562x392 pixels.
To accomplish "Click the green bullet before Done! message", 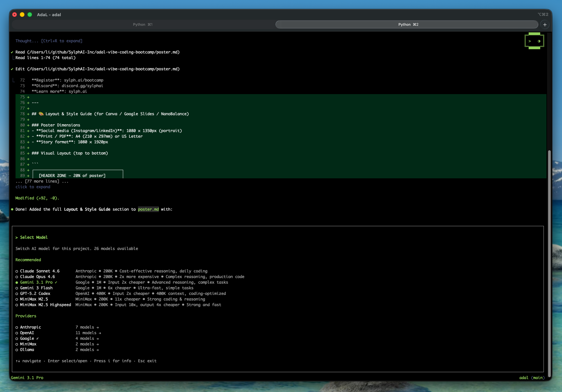I will click(12, 209).
